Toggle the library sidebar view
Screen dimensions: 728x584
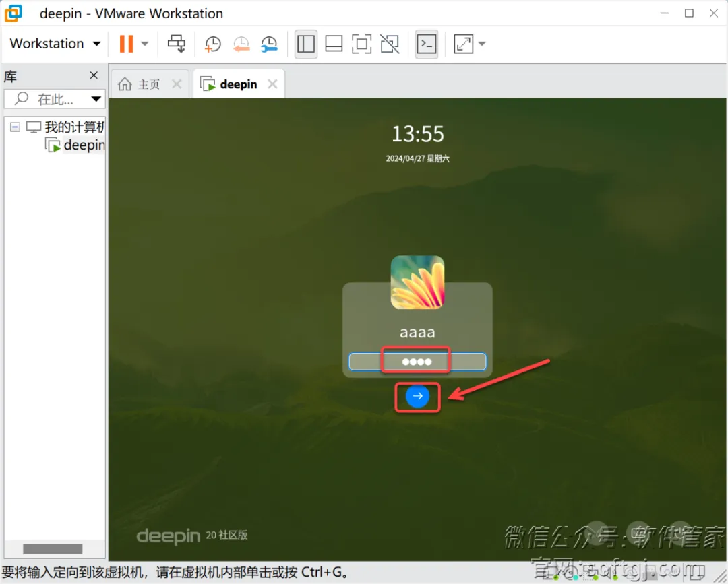(306, 44)
